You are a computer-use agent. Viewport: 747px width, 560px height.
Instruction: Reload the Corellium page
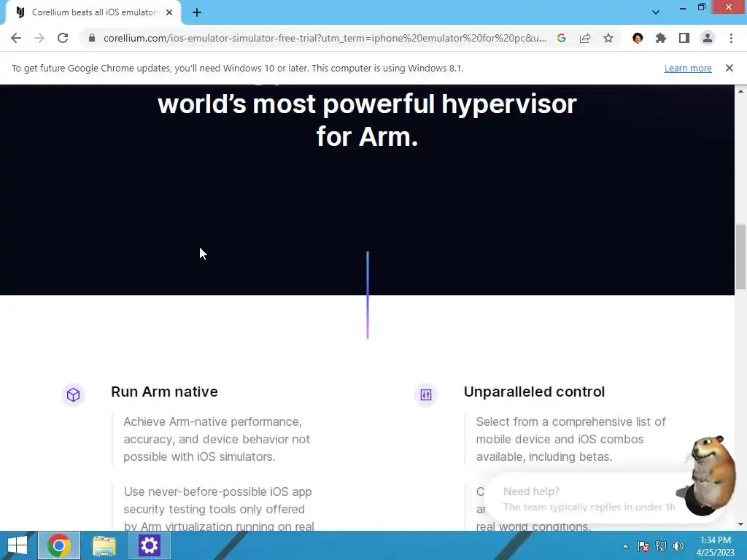63,38
